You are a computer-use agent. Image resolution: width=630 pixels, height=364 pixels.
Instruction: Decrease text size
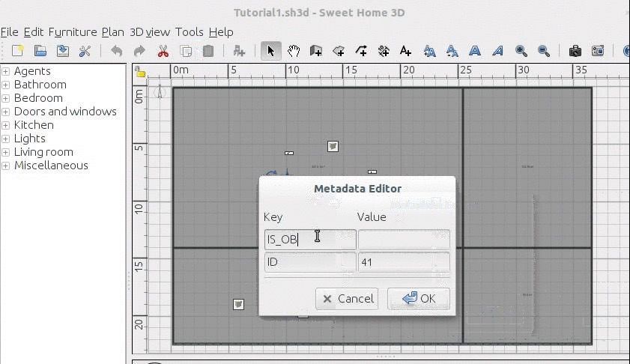click(x=452, y=51)
